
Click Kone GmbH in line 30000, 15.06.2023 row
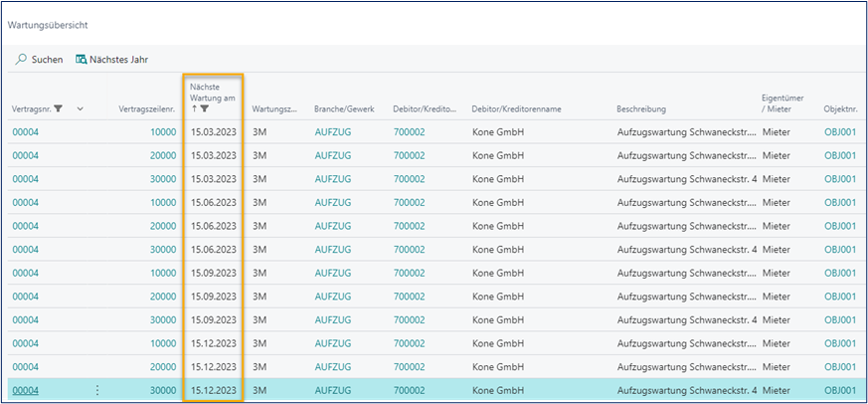coord(496,250)
